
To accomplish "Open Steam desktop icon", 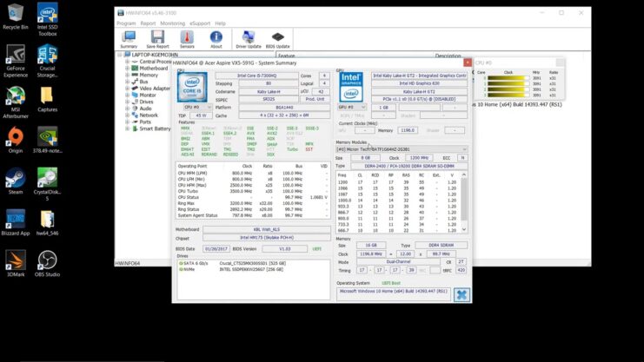I will coord(16,181).
